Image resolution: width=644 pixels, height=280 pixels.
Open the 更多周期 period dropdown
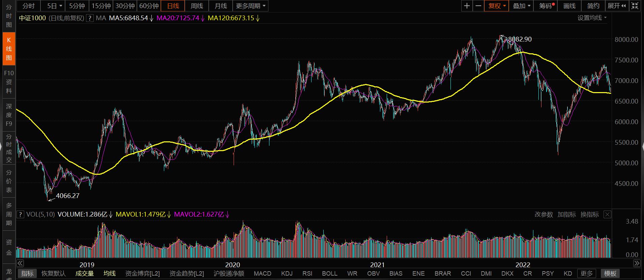coord(251,6)
